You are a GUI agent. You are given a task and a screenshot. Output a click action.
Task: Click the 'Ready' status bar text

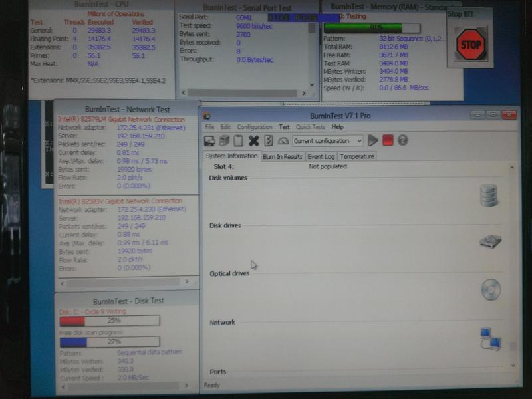[211, 385]
